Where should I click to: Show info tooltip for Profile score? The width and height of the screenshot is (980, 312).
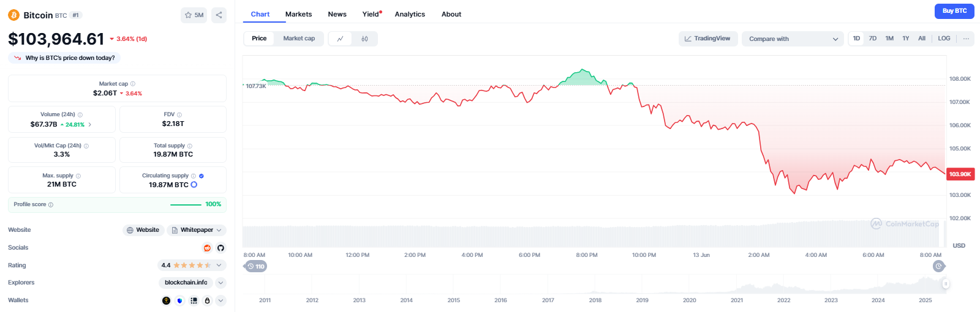[x=51, y=204]
